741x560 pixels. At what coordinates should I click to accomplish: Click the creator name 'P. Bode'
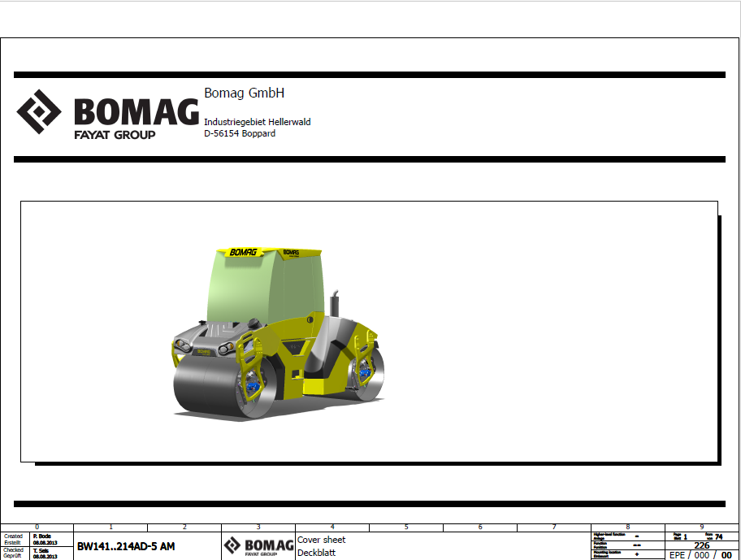pos(41,536)
